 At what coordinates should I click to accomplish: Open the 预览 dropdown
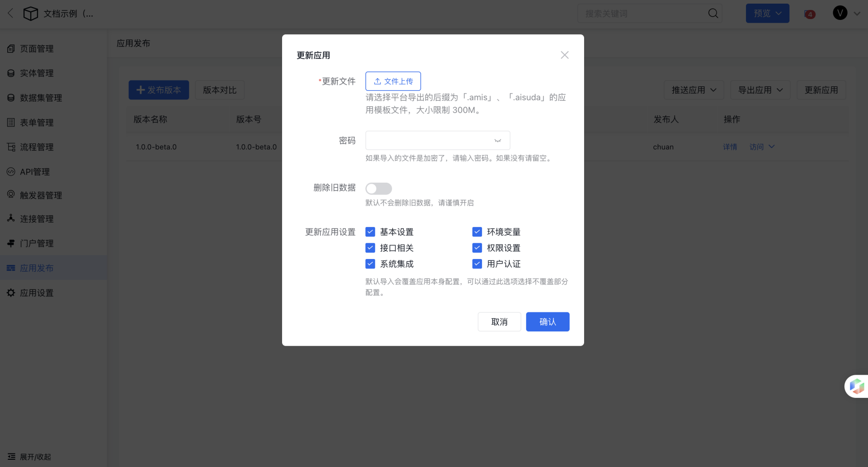coord(767,14)
